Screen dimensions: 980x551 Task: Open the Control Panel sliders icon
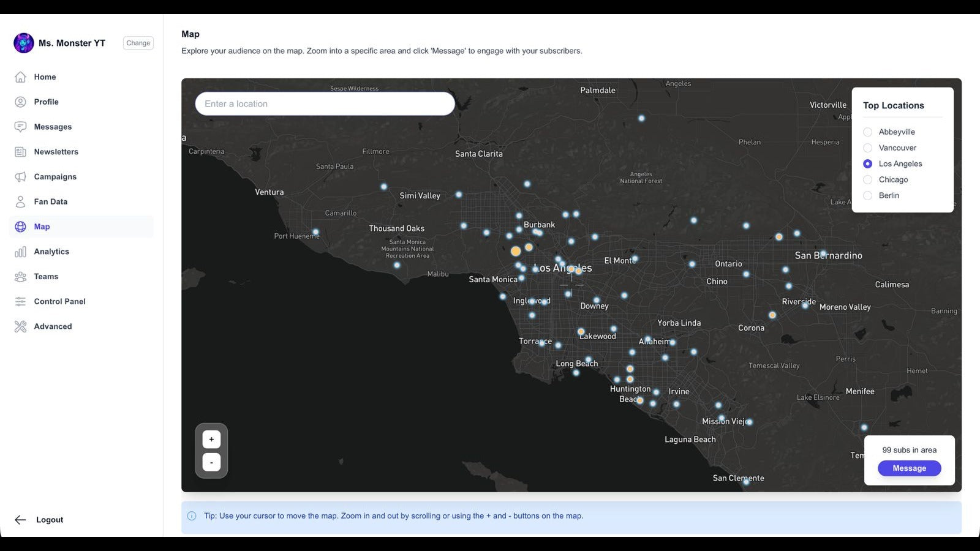click(x=21, y=301)
